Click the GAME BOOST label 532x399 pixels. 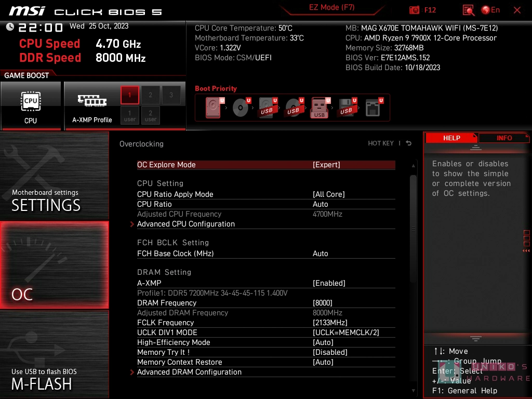click(26, 75)
